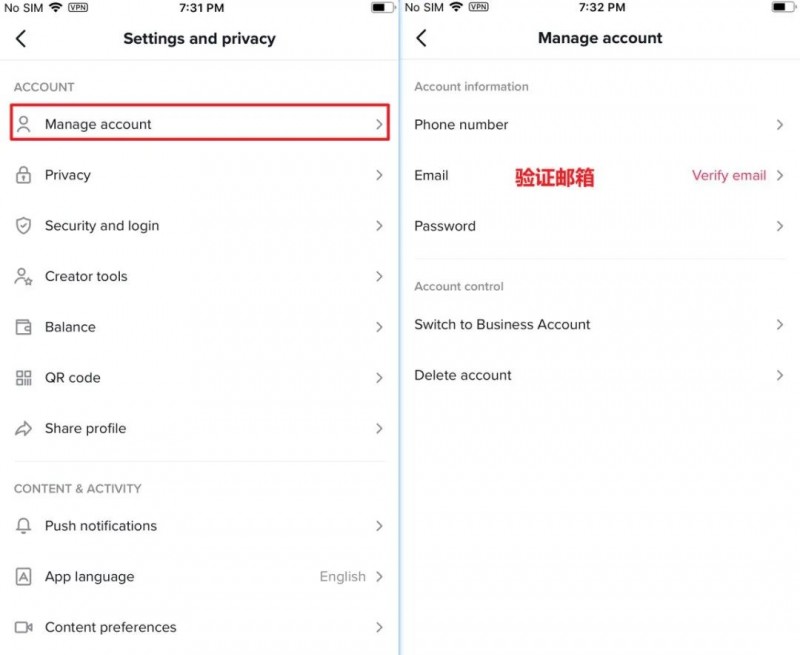Expand Delete account chevron
Screen dimensions: 800x655
pos(780,375)
